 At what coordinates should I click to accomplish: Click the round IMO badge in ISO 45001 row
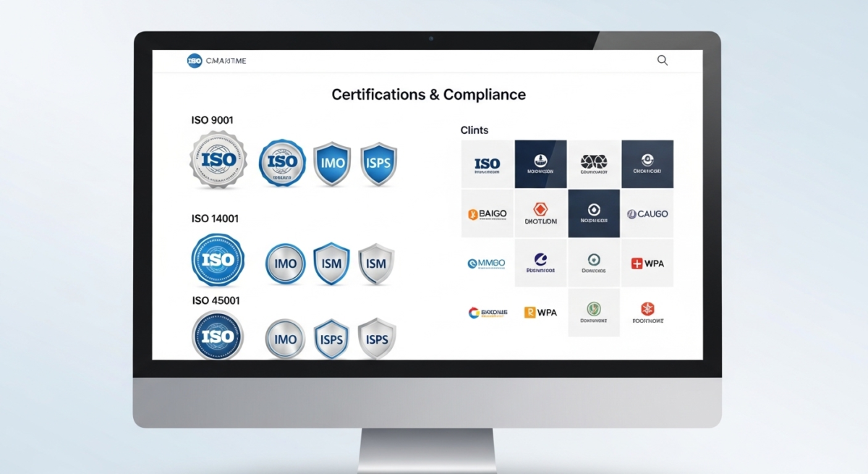[x=285, y=339]
